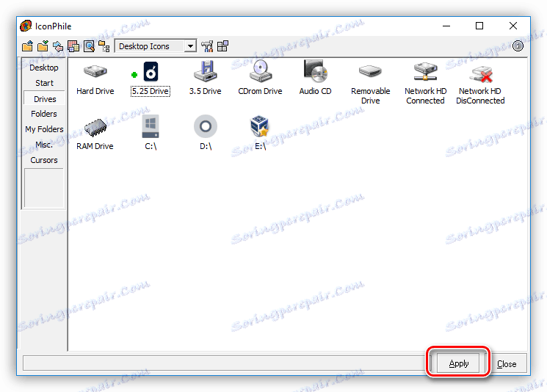
Task: Click the folder tree toolbar icon
Action: click(x=104, y=46)
